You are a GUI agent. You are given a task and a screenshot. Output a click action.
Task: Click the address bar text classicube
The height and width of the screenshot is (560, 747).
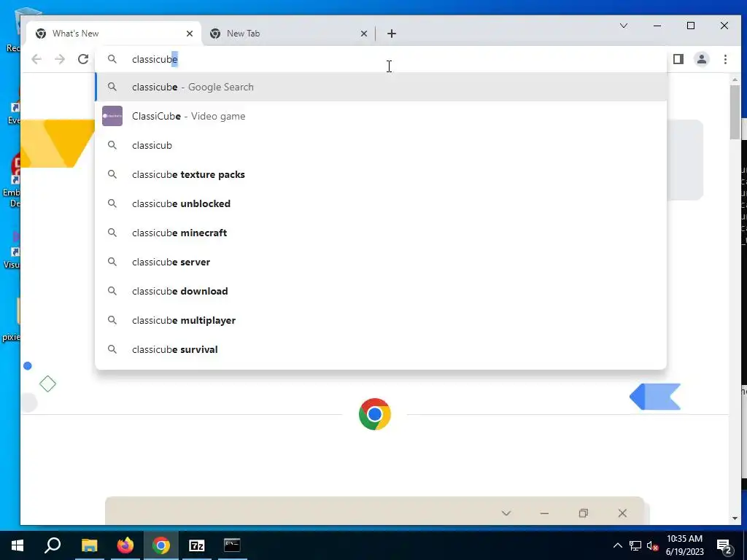click(155, 59)
